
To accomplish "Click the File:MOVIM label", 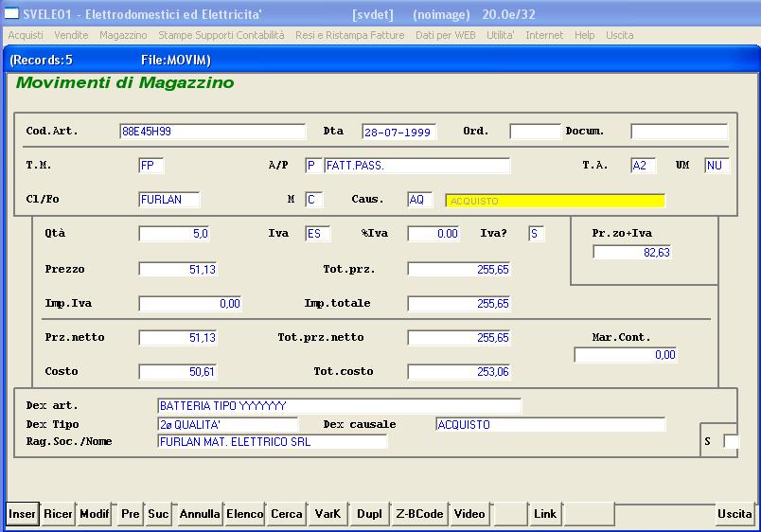I will point(176,60).
